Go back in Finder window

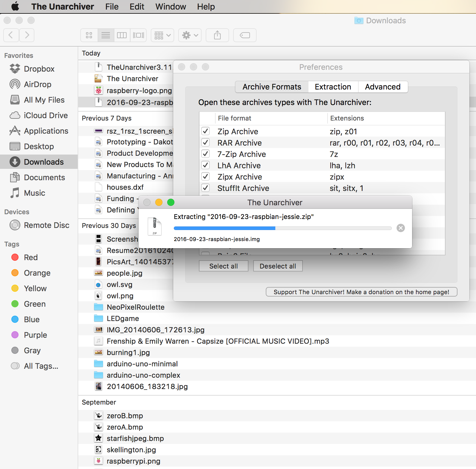[x=11, y=35]
